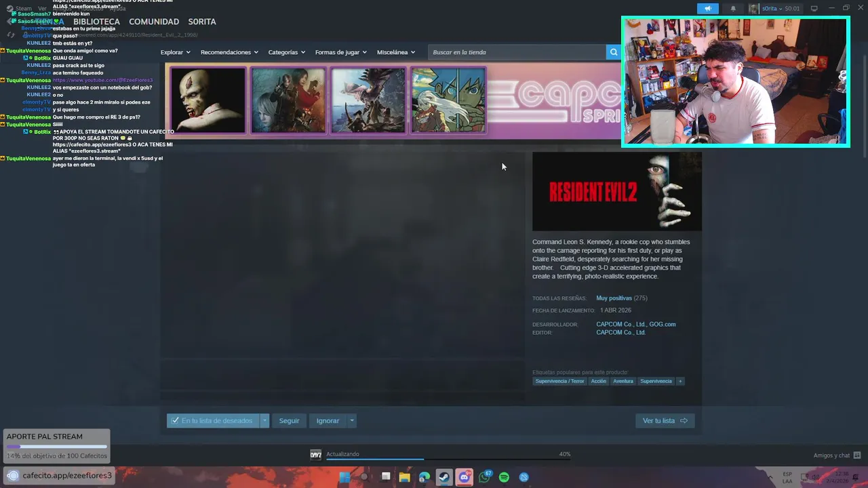The image size is (868, 488).
Task: Open WhatsApp from the taskbar
Action: [x=484, y=477]
